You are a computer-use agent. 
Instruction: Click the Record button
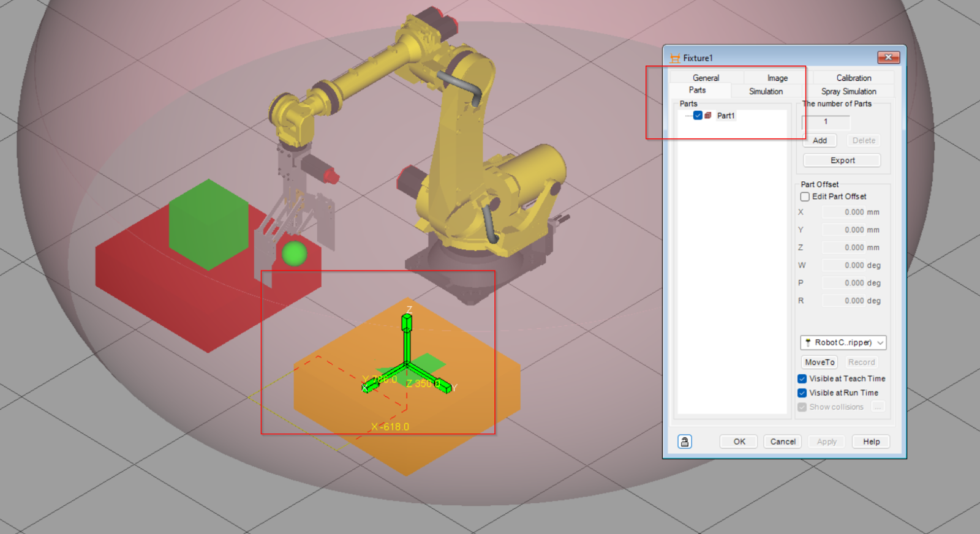click(x=861, y=363)
